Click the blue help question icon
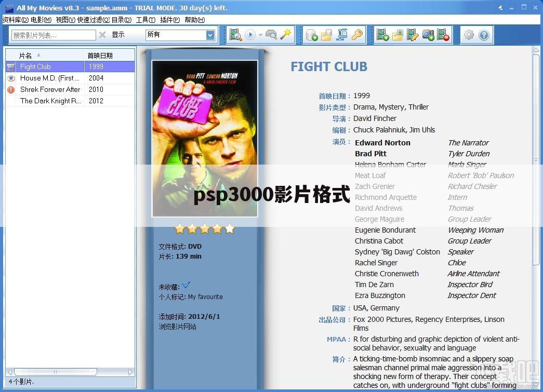 pyautogui.click(x=484, y=35)
